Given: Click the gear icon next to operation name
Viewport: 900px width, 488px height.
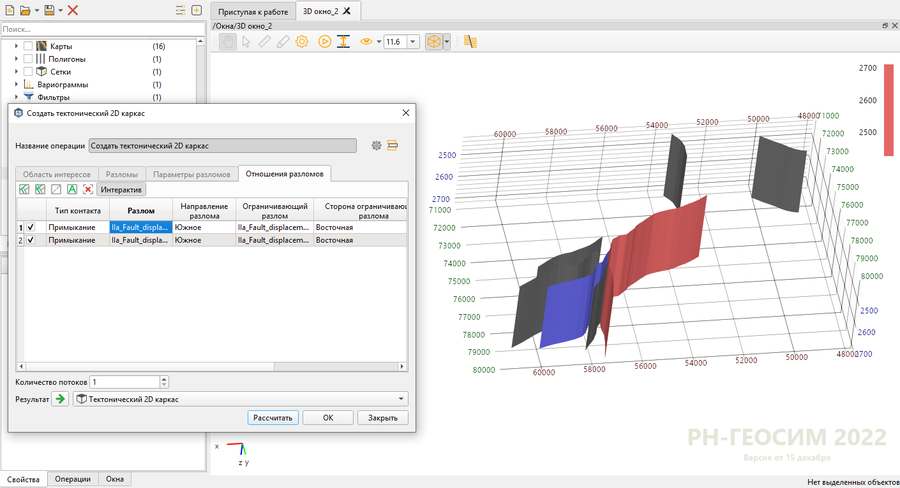Looking at the screenshot, I should point(377,146).
